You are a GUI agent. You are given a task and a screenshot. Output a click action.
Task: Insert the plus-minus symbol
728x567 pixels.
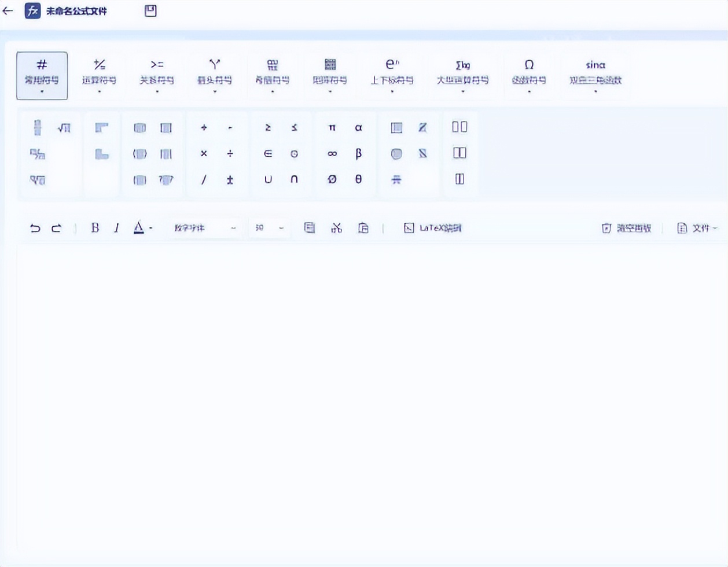pyautogui.click(x=229, y=180)
